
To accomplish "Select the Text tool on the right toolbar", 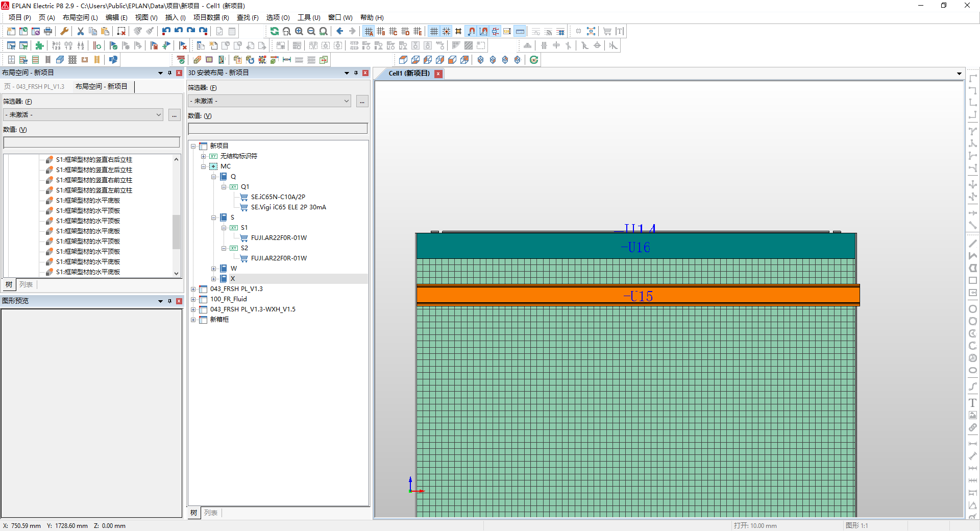I will pos(973,403).
